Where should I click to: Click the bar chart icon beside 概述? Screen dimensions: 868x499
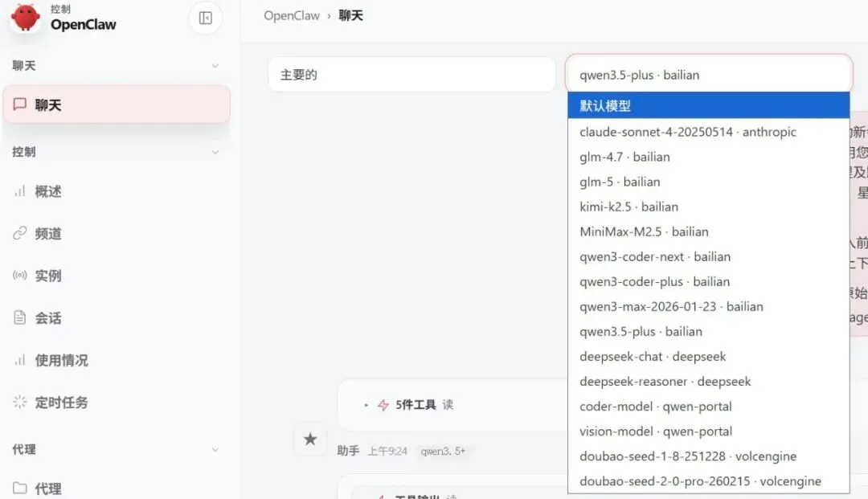(x=20, y=191)
